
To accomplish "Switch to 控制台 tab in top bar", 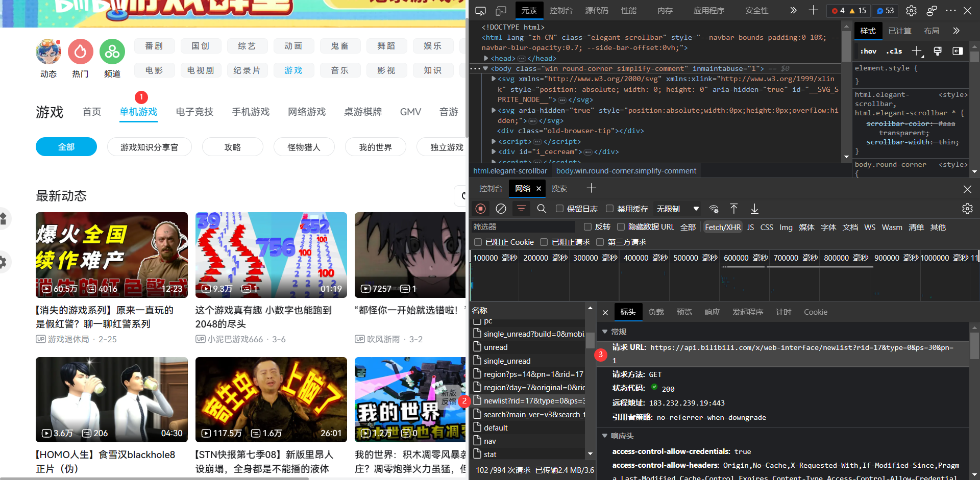I will pos(561,10).
